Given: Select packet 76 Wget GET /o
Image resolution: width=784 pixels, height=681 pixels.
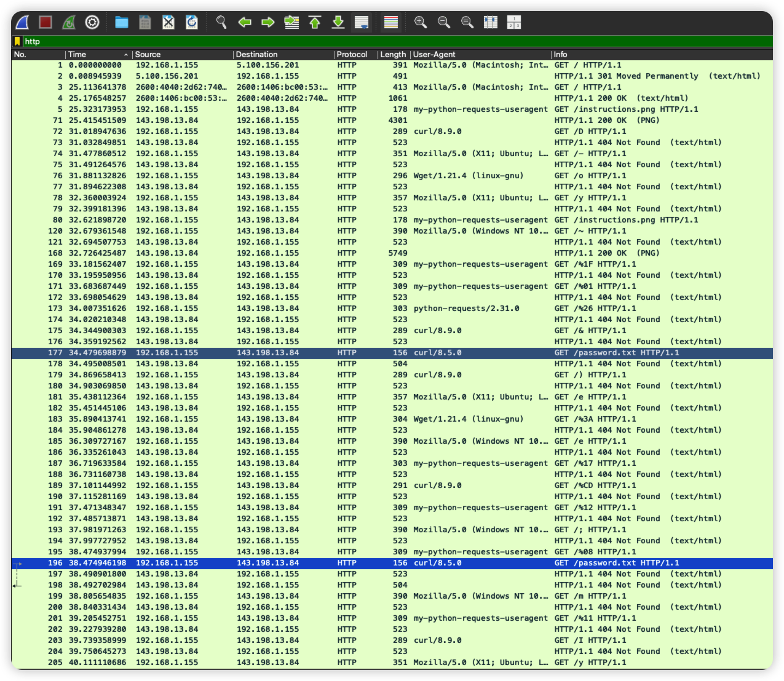Looking at the screenshot, I should (x=392, y=176).
